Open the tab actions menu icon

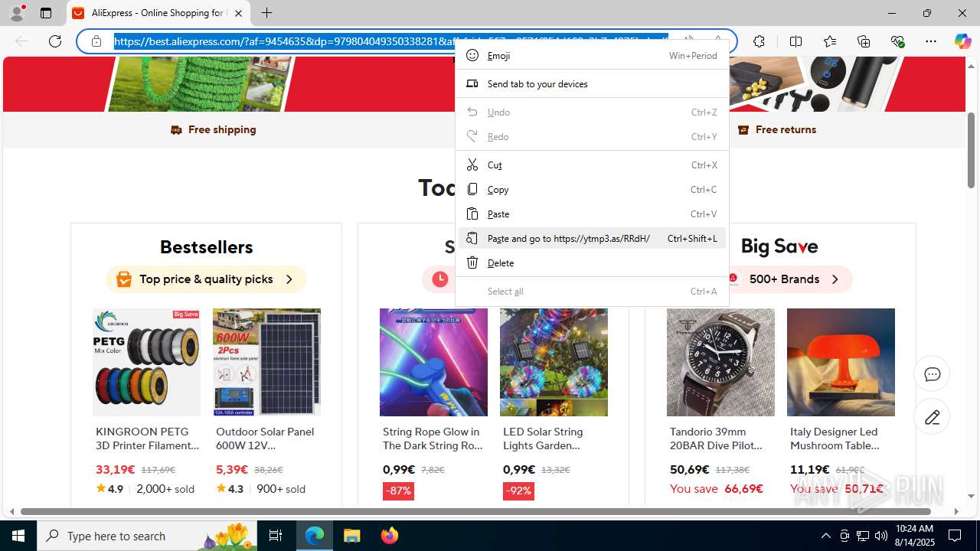[x=46, y=13]
